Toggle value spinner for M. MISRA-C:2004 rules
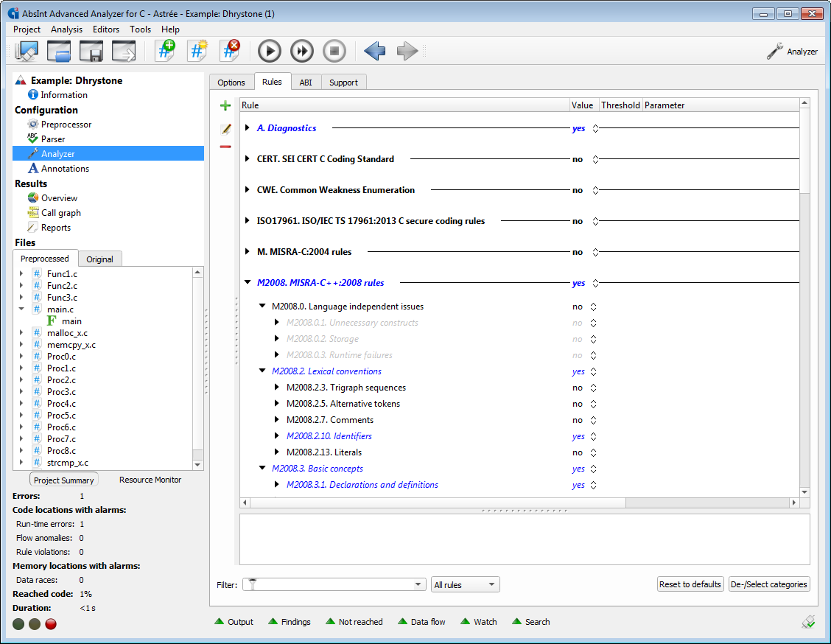Image resolution: width=831 pixels, height=644 pixels. 596,252
